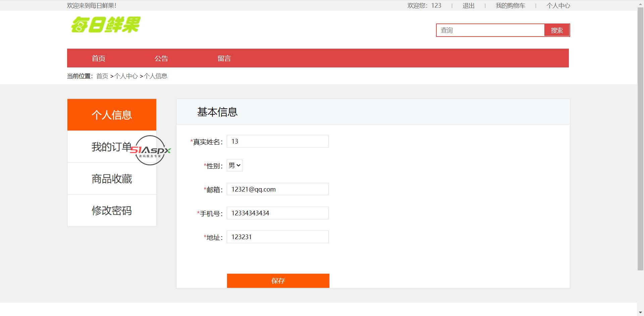The width and height of the screenshot is (644, 316).
Task: Click the 每日鲜果 logo
Action: [x=105, y=24]
